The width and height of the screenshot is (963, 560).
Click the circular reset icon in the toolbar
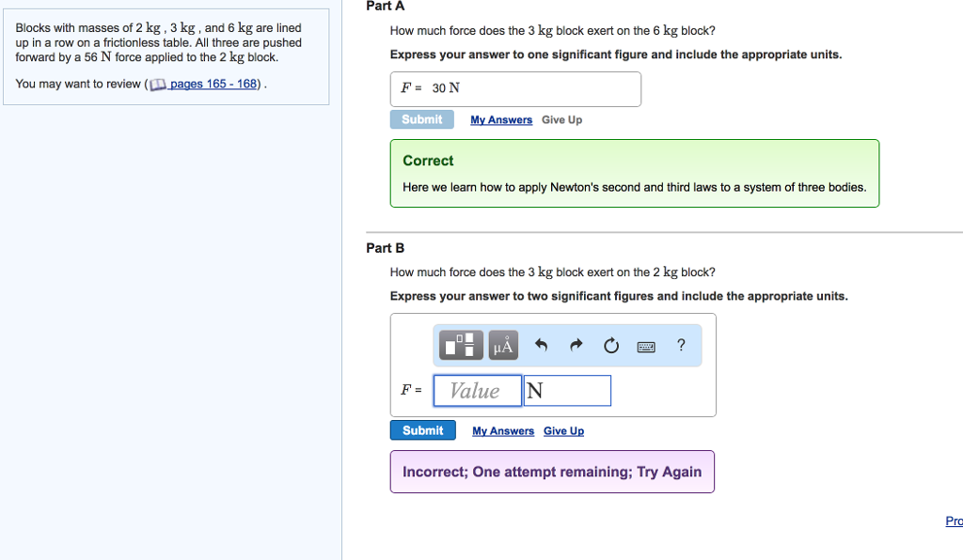point(611,346)
